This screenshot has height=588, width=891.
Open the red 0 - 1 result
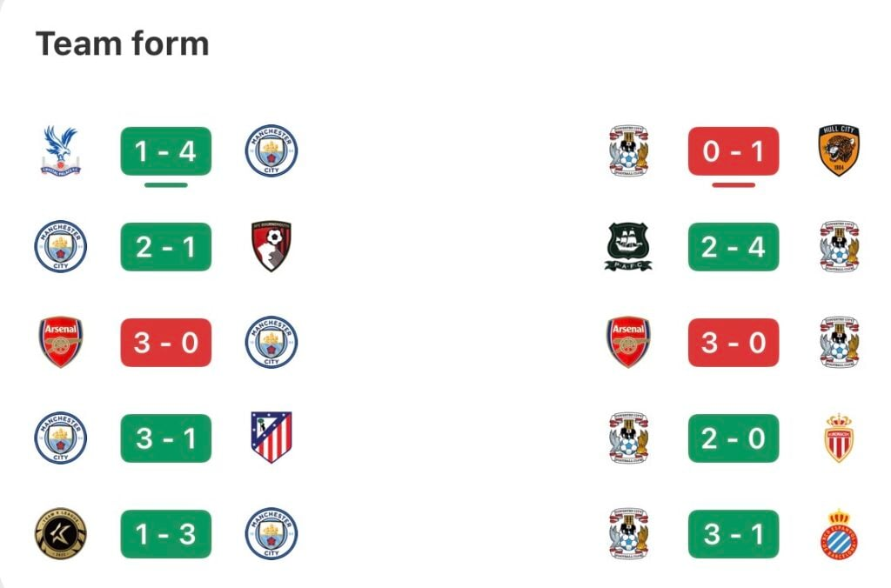[x=734, y=151]
